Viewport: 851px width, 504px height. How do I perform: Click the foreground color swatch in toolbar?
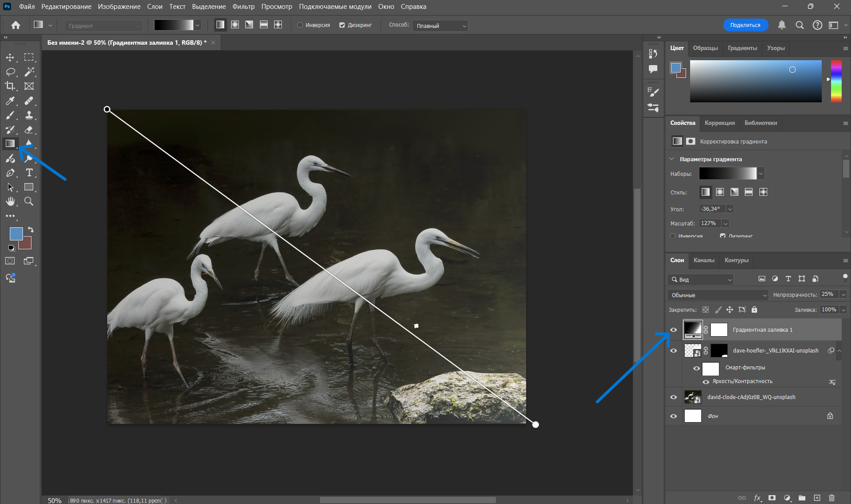click(x=16, y=234)
